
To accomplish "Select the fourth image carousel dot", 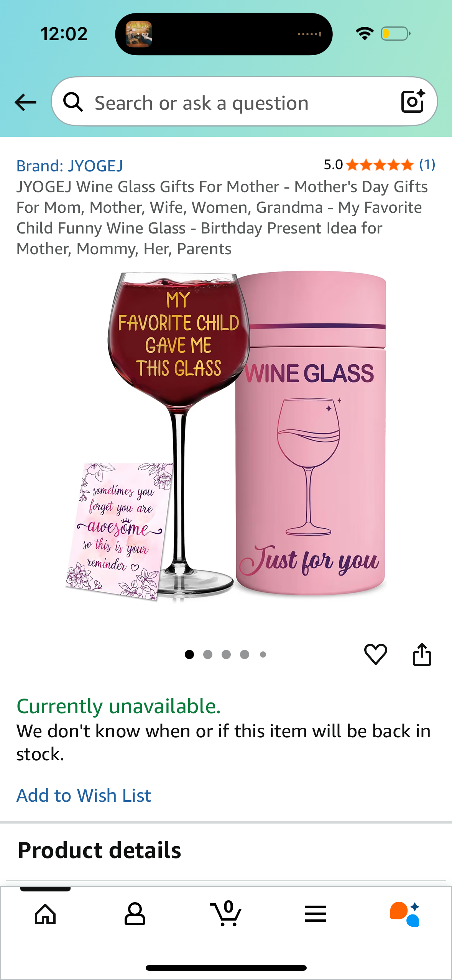I will (245, 654).
